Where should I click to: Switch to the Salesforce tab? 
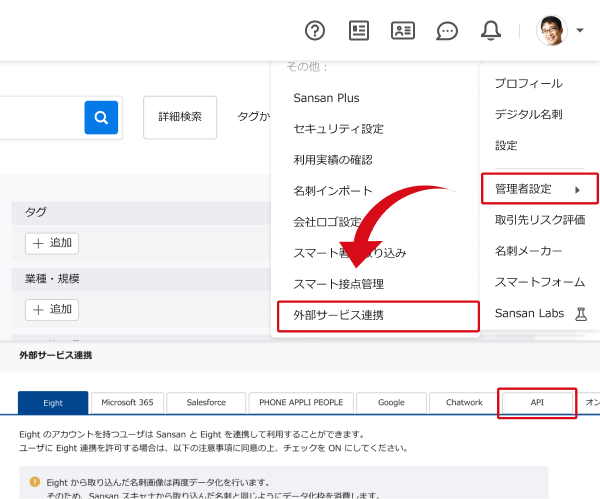[205, 402]
